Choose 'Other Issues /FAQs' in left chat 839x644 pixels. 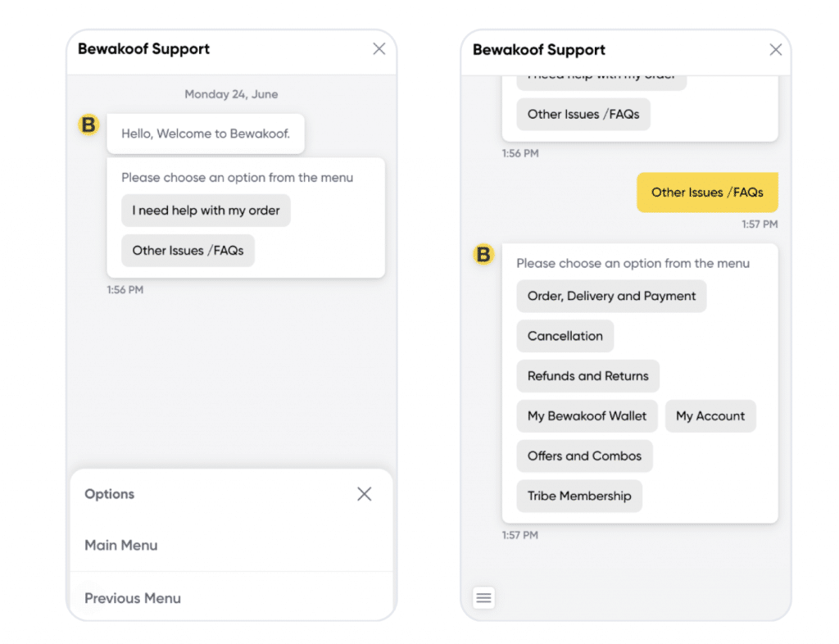point(188,251)
